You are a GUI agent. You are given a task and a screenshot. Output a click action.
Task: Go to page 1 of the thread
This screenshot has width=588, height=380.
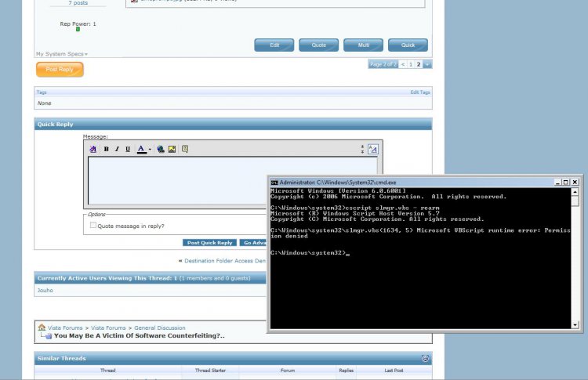click(411, 64)
